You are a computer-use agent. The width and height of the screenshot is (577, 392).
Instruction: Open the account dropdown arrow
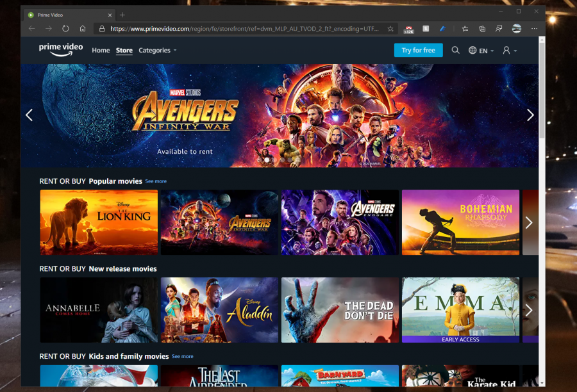(x=515, y=51)
